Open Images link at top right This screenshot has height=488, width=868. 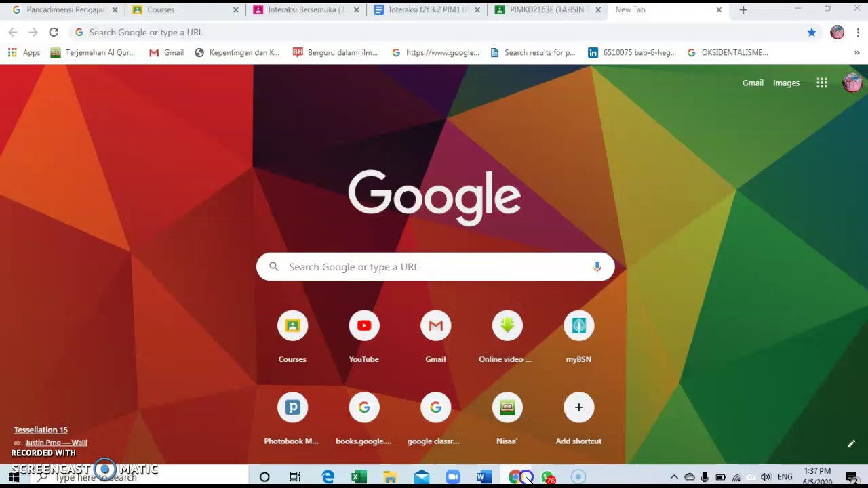pos(786,83)
